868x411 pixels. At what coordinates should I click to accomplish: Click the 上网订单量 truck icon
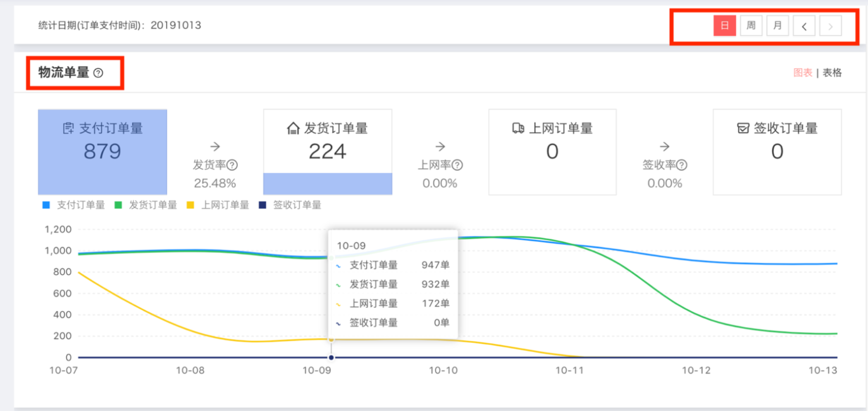(518, 128)
